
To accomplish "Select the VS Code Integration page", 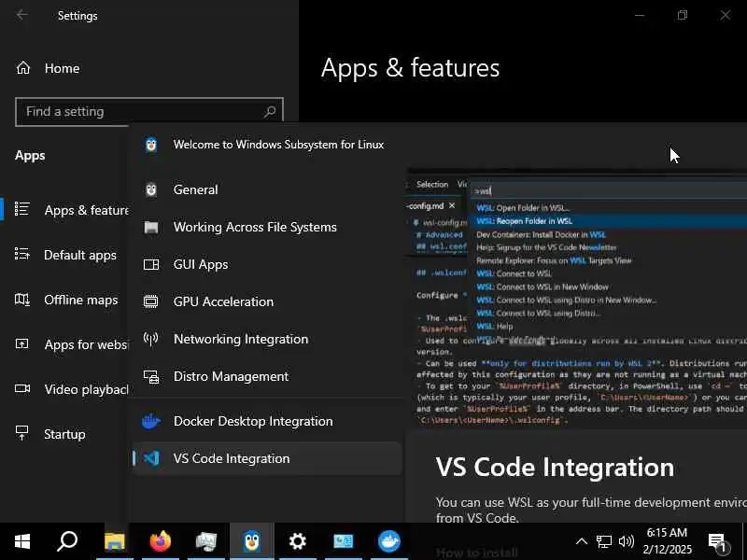I will click(267, 458).
